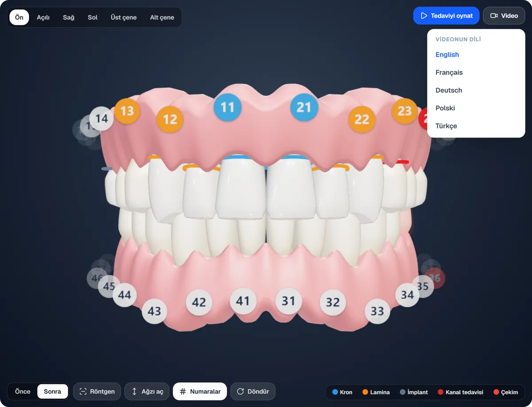The width and height of the screenshot is (532, 407).
Task: Select tooth number 14 marker
Action: (x=102, y=119)
